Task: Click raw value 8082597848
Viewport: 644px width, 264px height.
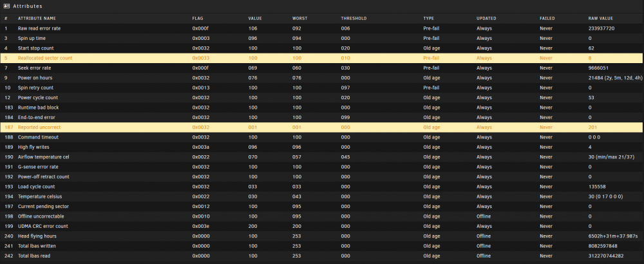Action: (603, 245)
